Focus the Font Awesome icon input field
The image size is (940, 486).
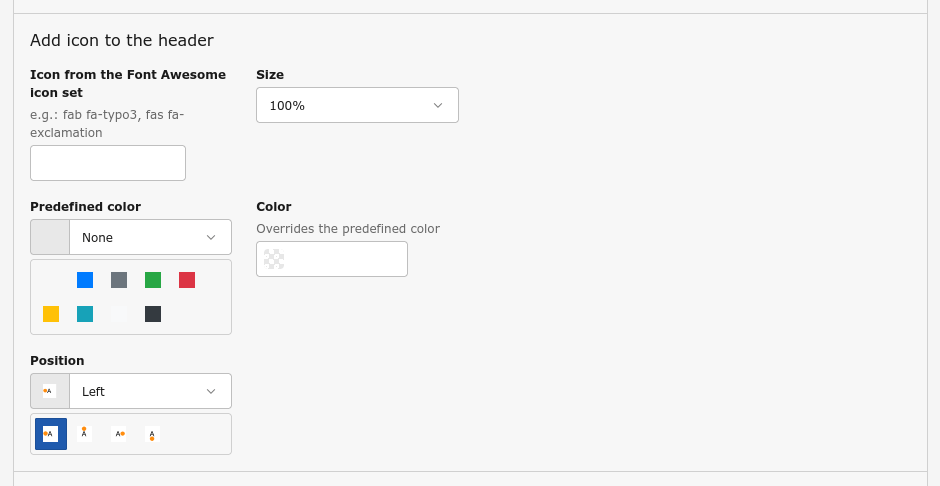tap(108, 163)
